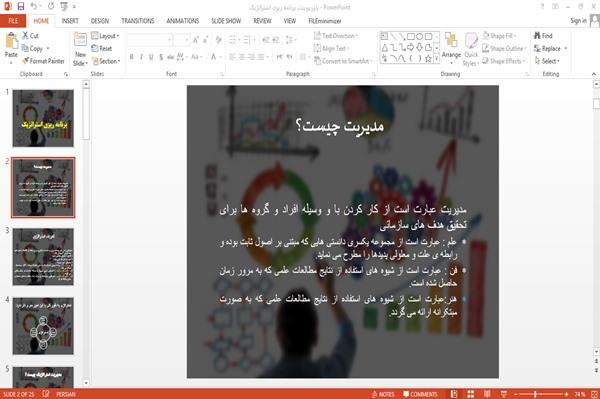Viewport: 600px width, 399px height.
Task: Toggle Strikethrough formatting
Action: 170,57
